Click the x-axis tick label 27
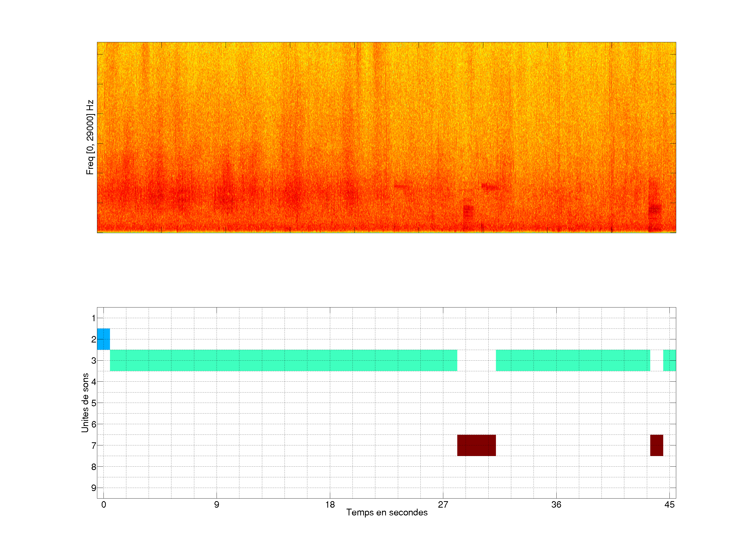Viewport: 747px width, 560px height. point(443,505)
